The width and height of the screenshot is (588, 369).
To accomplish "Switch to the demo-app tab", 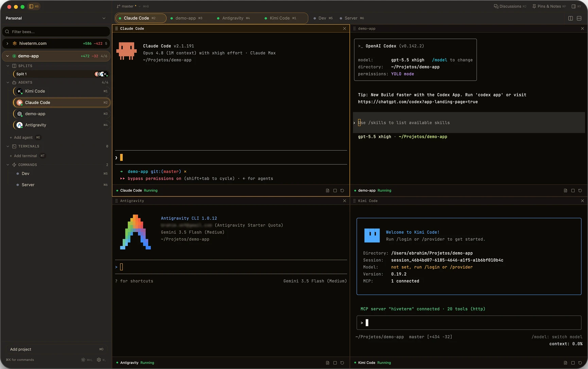I will (186, 18).
